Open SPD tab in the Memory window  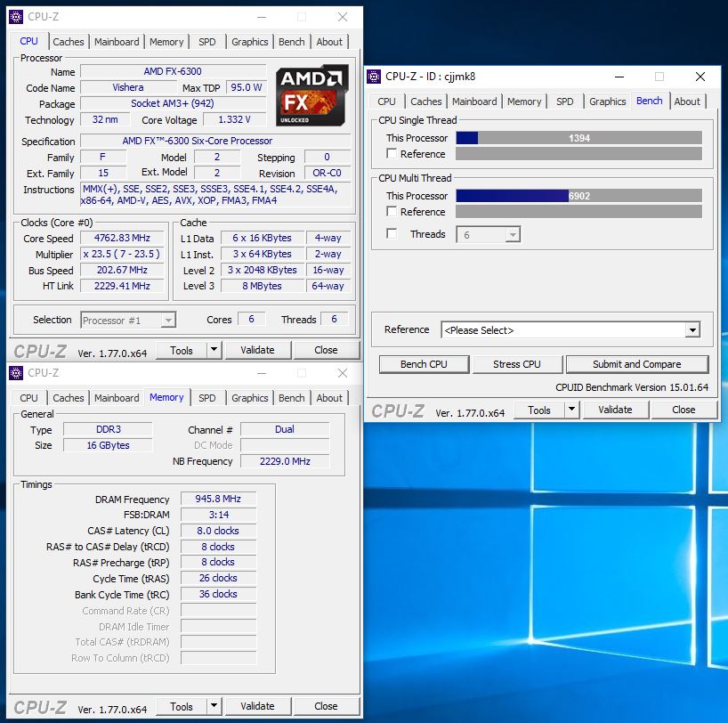[207, 398]
